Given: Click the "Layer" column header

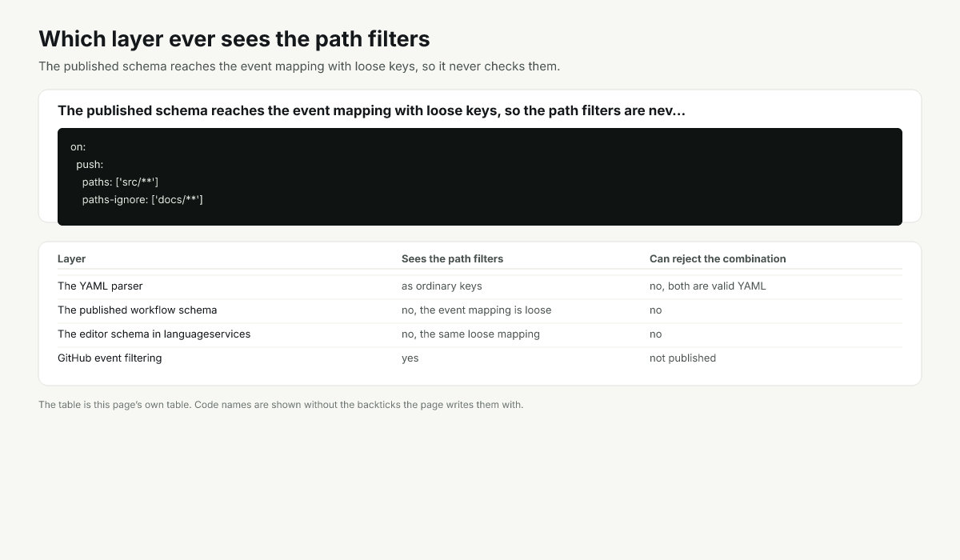Looking at the screenshot, I should click(x=72, y=259).
